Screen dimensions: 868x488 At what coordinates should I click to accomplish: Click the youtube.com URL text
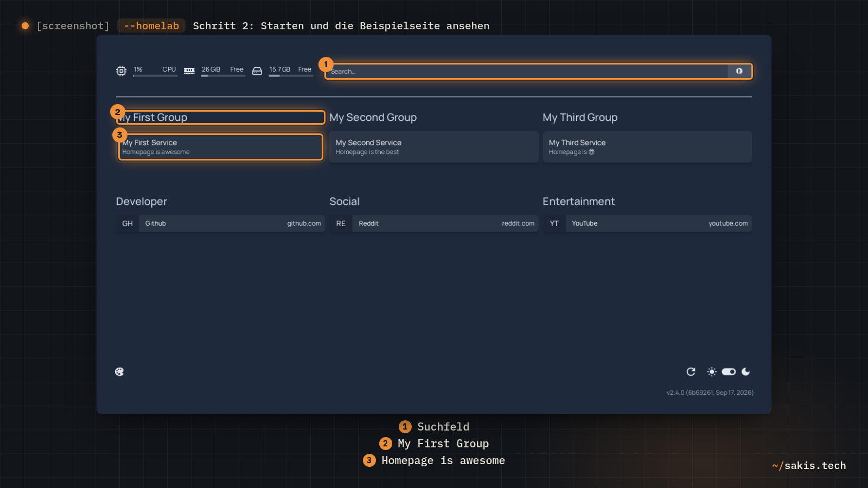click(728, 223)
